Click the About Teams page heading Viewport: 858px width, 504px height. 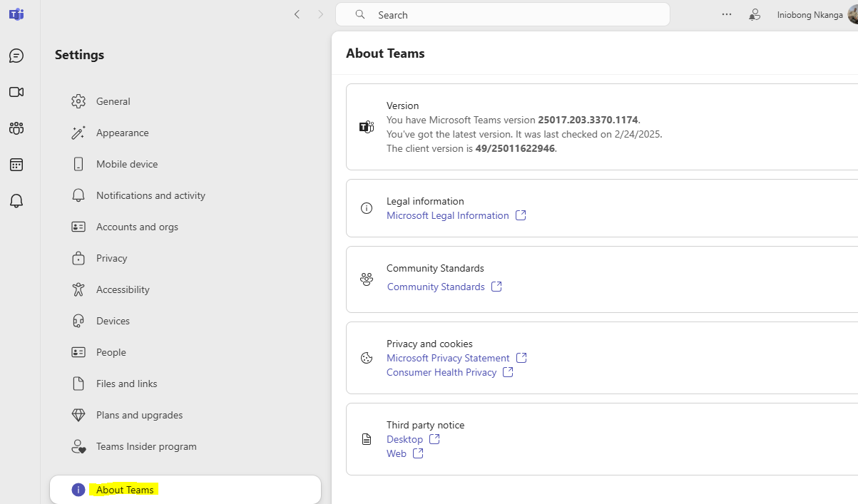click(x=385, y=53)
